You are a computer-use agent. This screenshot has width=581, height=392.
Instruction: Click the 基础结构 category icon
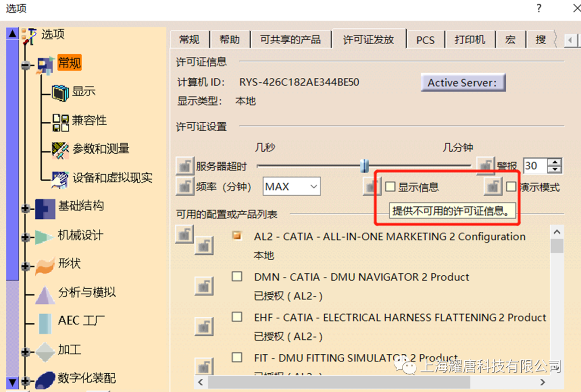point(45,209)
